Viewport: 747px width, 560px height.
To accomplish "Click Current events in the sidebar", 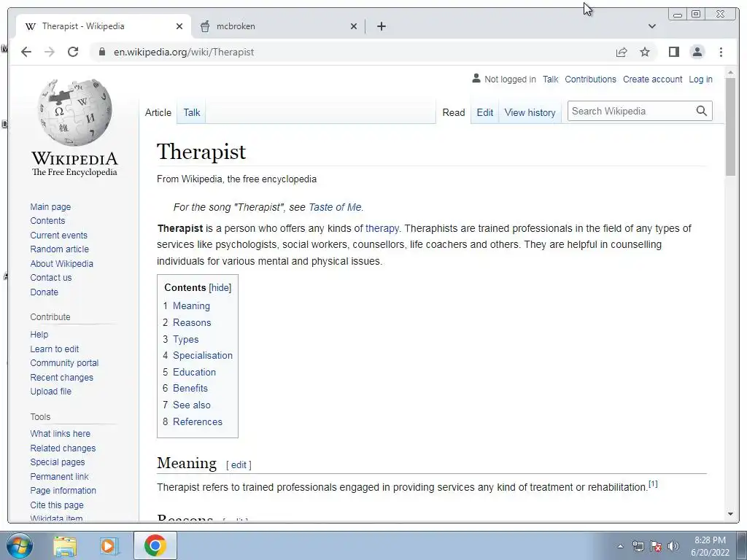I will [x=58, y=236].
